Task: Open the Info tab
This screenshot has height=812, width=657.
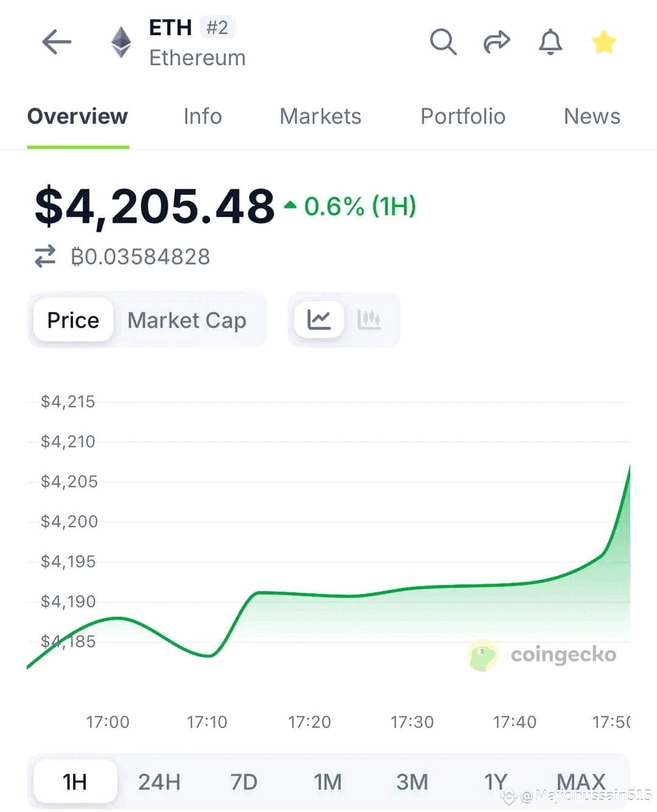Action: click(203, 116)
